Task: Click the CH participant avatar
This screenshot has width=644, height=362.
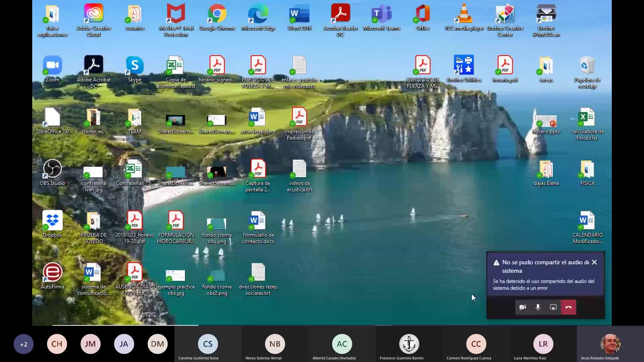Action: coord(57,344)
